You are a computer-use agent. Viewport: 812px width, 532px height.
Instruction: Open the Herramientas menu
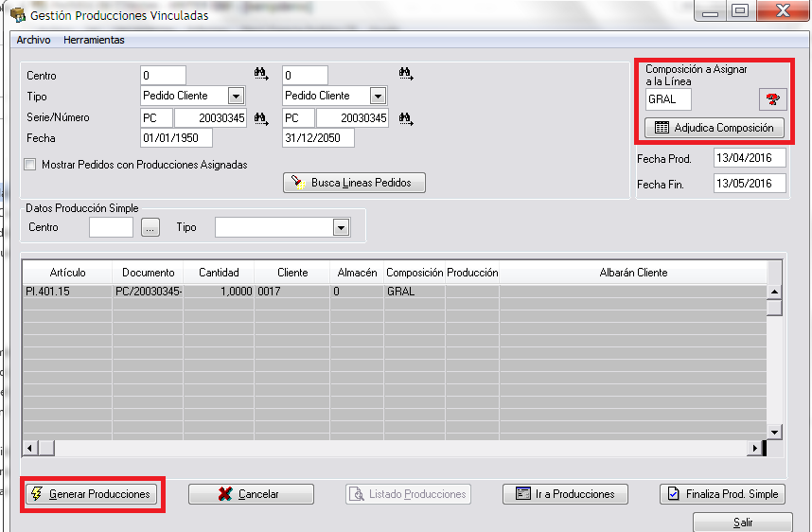point(94,40)
